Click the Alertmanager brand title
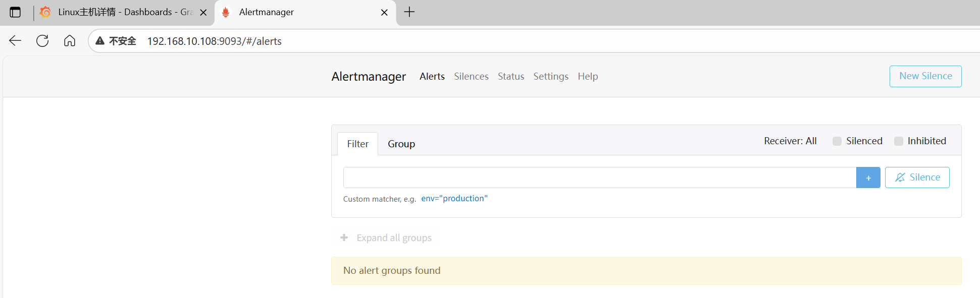The width and height of the screenshot is (980, 298). pos(369,77)
